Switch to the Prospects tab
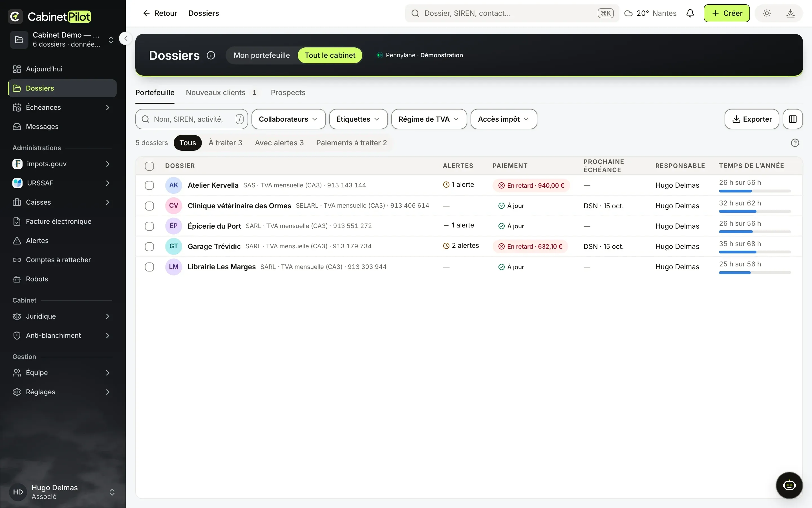812x508 pixels. (288, 93)
